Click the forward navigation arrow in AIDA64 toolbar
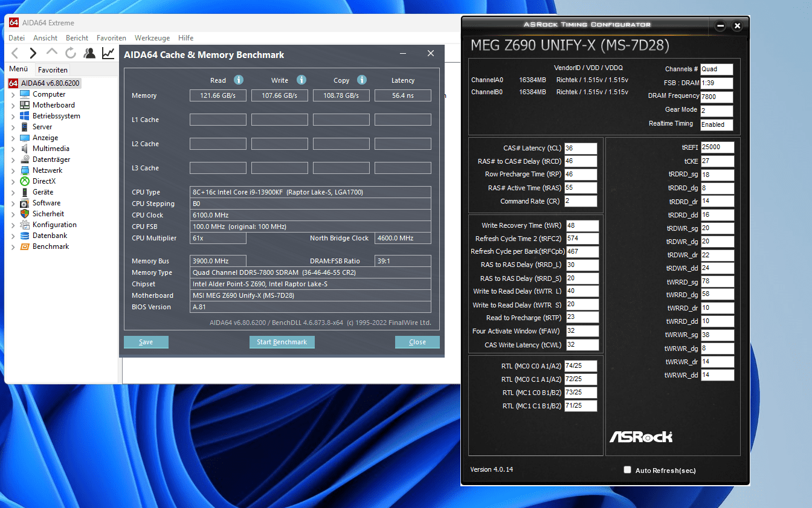The width and height of the screenshot is (812, 508). click(x=33, y=53)
